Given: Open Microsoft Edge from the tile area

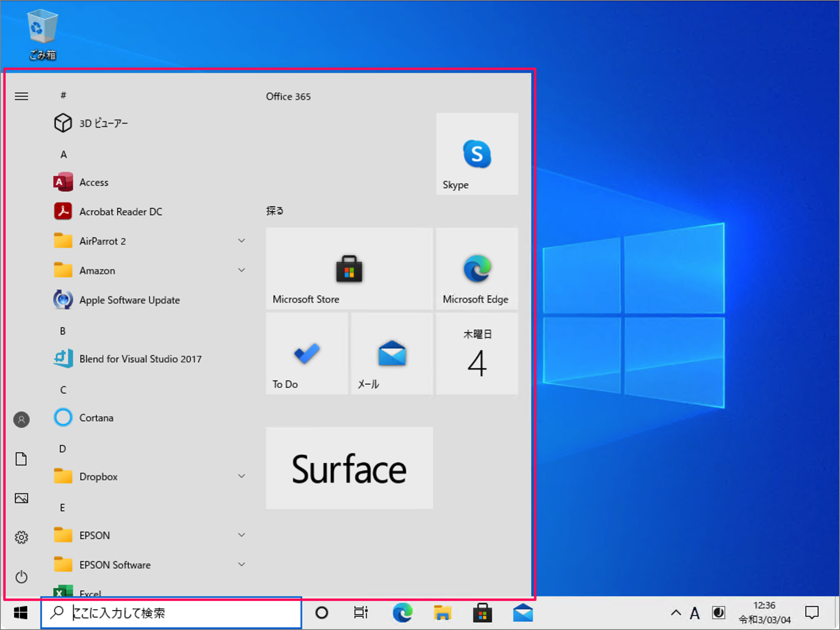Looking at the screenshot, I should (476, 268).
